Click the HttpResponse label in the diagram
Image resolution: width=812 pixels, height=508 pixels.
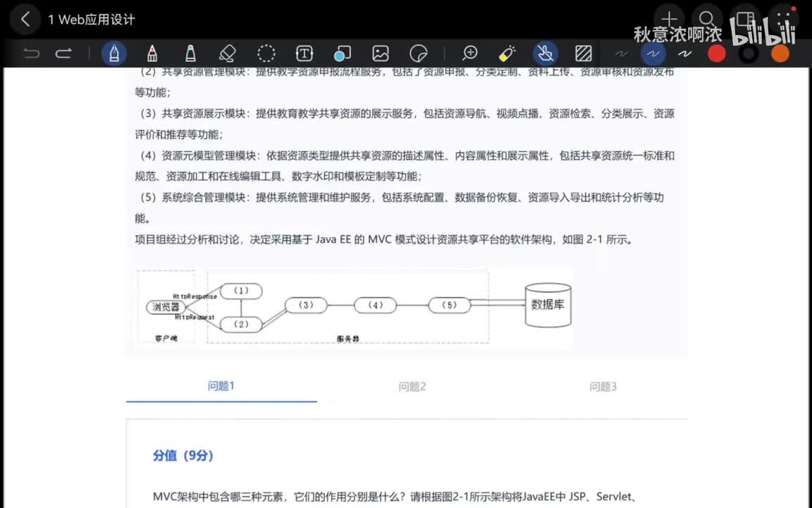[x=195, y=296]
